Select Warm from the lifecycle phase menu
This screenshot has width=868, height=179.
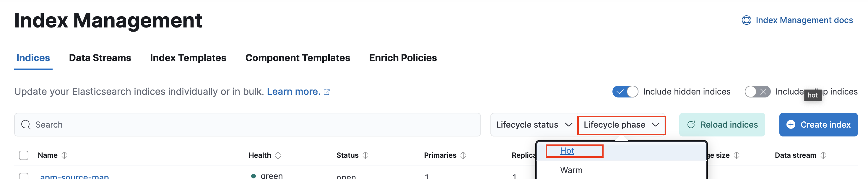pyautogui.click(x=571, y=170)
